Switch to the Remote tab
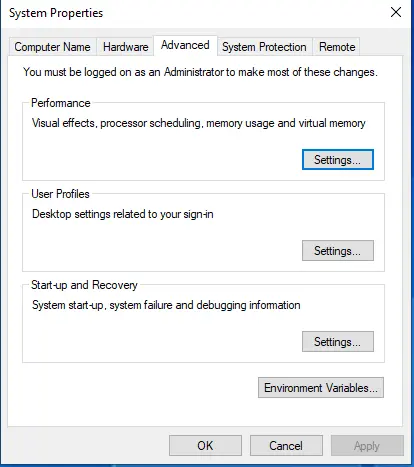Screen dimensions: 414x467 tap(337, 47)
